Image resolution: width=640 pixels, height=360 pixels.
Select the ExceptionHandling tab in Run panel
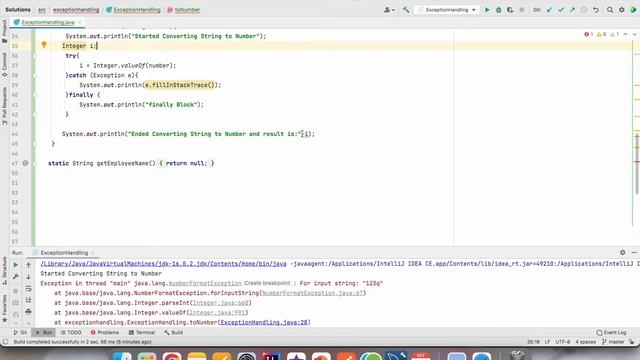pos(64,253)
